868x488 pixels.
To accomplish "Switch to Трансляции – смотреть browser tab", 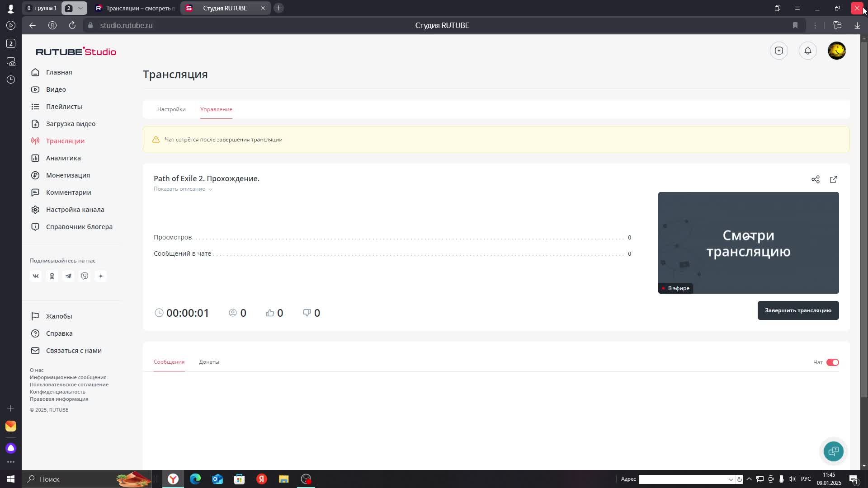I will 135,8.
